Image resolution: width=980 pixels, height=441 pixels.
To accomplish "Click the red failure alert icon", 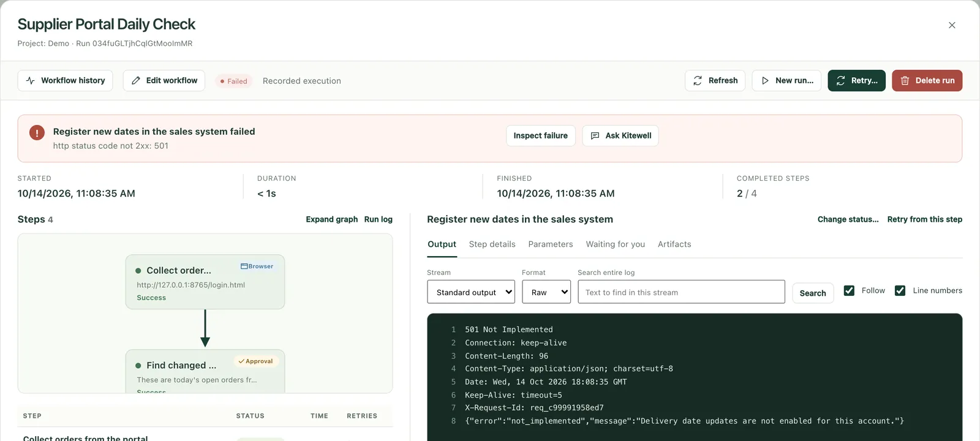I will click(37, 132).
